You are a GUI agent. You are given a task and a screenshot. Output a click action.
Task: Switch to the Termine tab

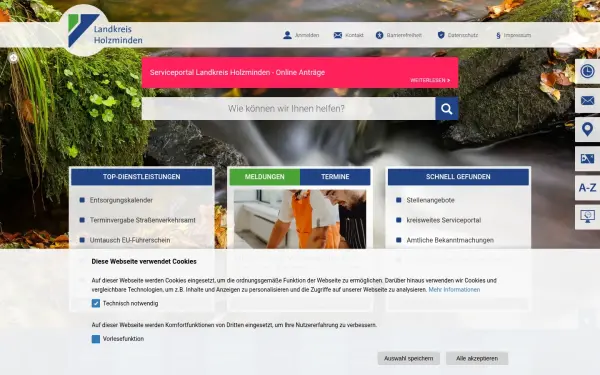335,177
